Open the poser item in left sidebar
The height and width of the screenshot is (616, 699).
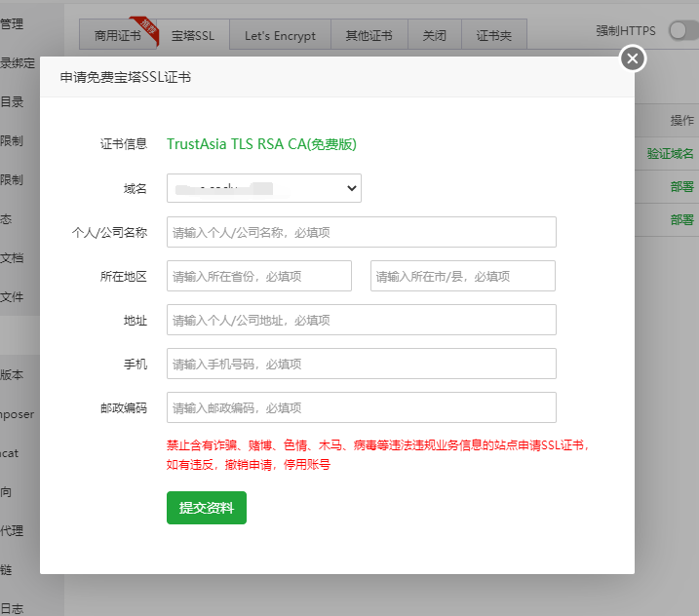(x=17, y=414)
